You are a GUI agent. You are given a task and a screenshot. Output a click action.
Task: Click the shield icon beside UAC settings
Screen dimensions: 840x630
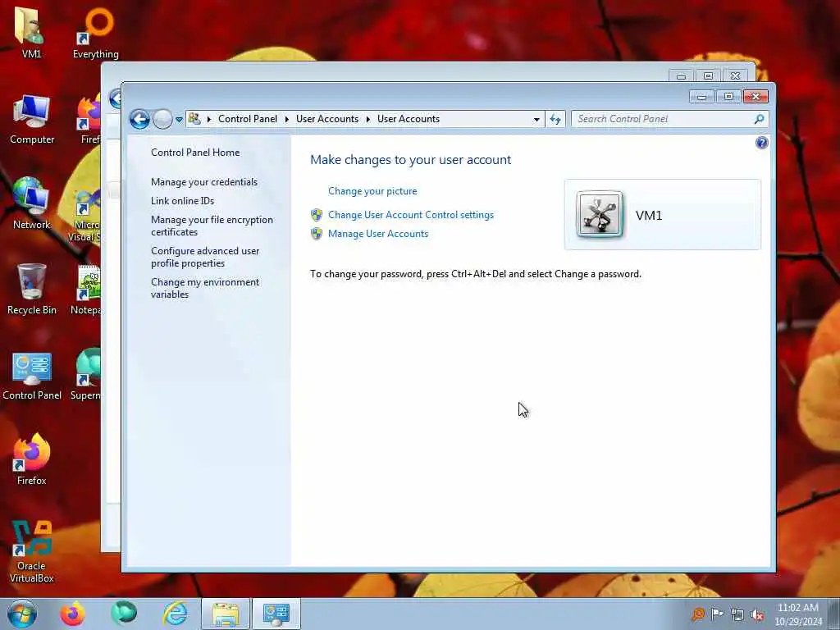tap(317, 215)
